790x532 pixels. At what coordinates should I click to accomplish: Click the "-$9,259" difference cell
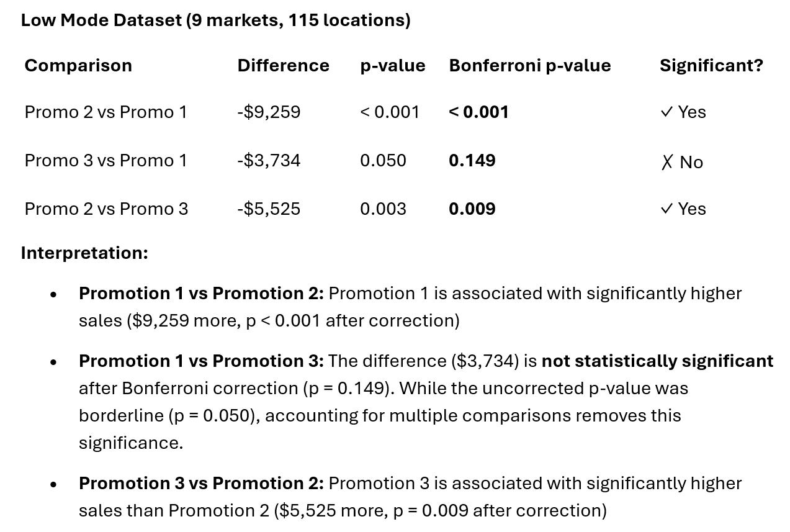[269, 112]
